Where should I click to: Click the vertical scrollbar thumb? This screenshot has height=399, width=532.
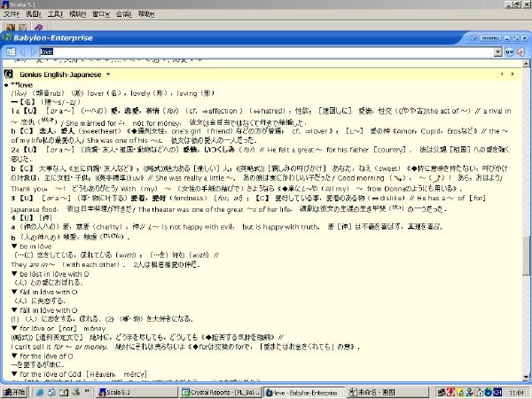pos(526,256)
